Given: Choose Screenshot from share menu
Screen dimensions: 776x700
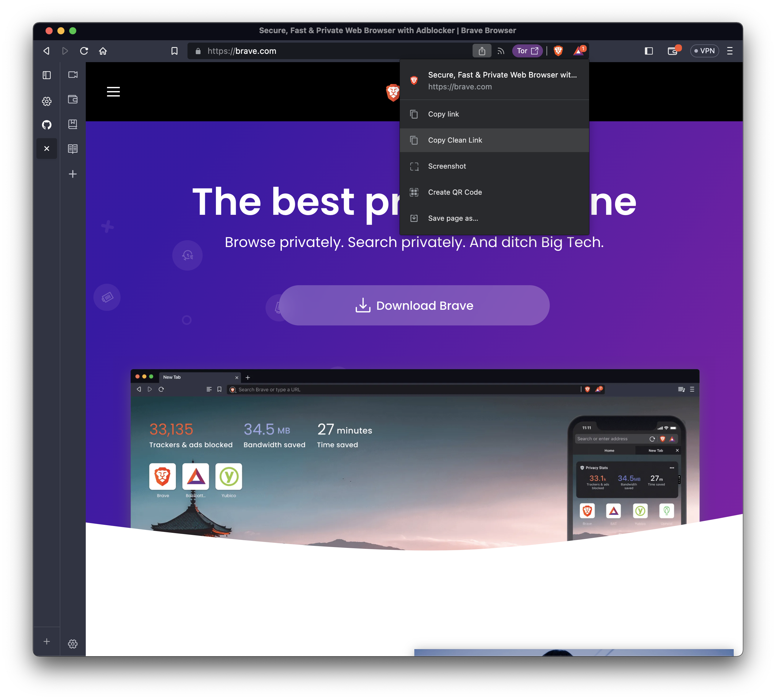Looking at the screenshot, I should [494, 166].
